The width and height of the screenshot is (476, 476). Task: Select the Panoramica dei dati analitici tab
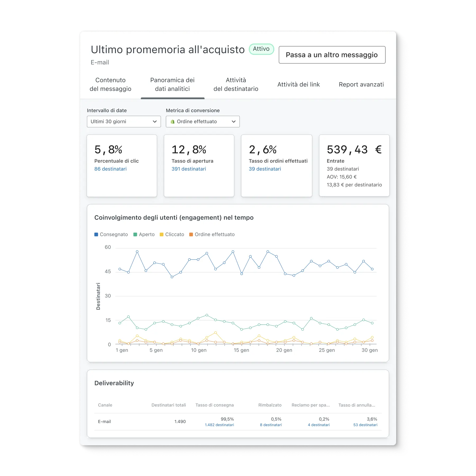click(172, 84)
